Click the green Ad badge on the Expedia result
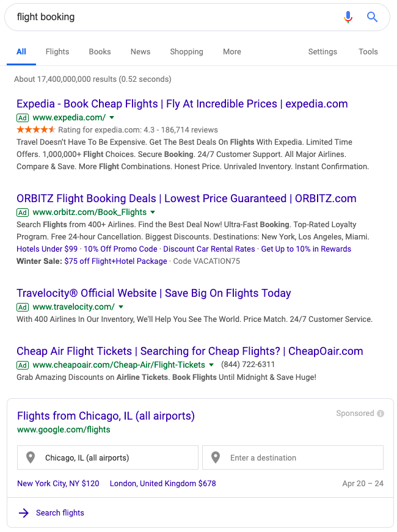Image resolution: width=397 pixels, height=532 pixels. tap(22, 117)
